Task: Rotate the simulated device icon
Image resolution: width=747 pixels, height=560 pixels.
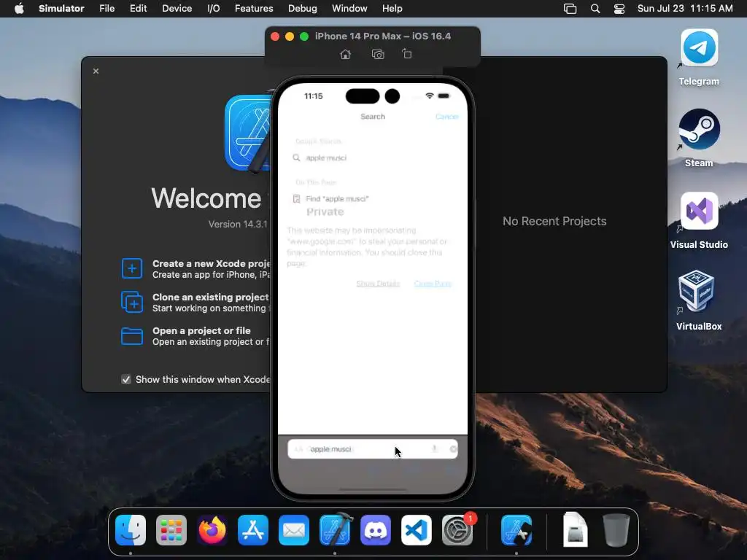Action: 407,54
